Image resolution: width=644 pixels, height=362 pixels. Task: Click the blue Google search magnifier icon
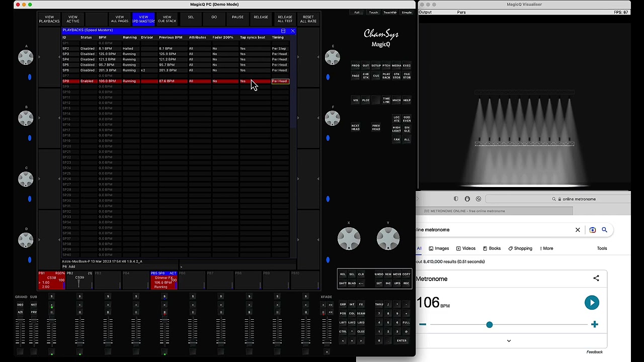tap(604, 230)
